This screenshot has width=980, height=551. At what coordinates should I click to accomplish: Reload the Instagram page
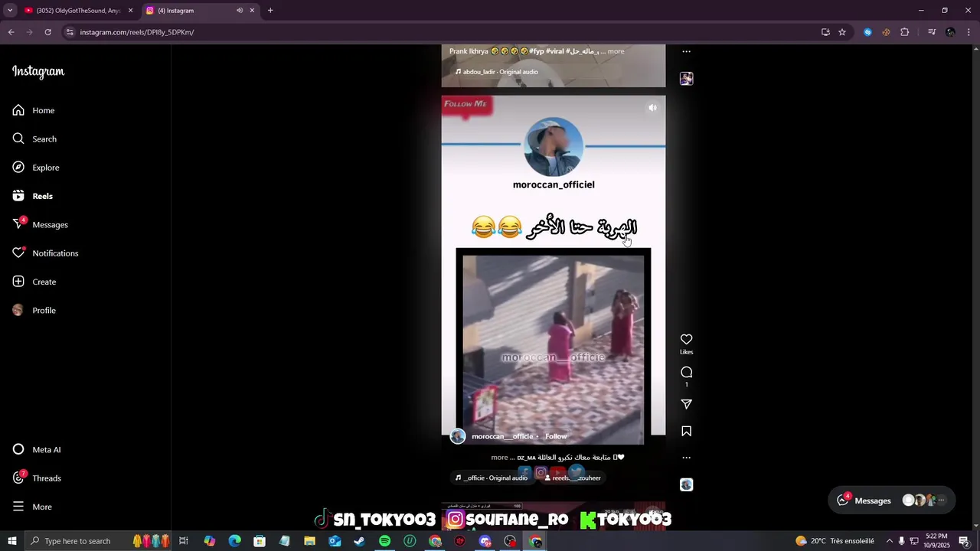(47, 32)
